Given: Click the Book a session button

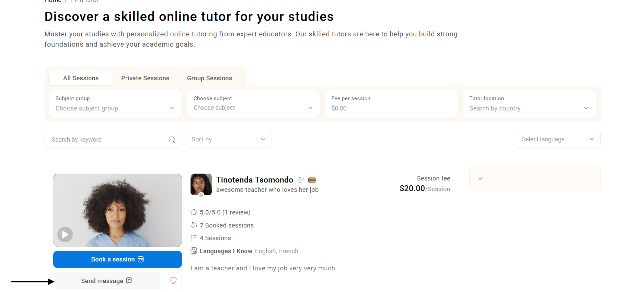Looking at the screenshot, I should [117, 259].
